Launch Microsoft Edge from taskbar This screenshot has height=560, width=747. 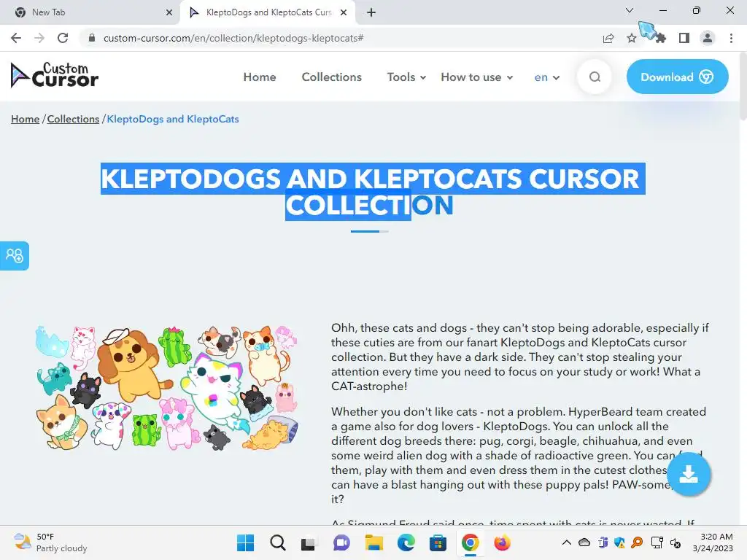406,542
